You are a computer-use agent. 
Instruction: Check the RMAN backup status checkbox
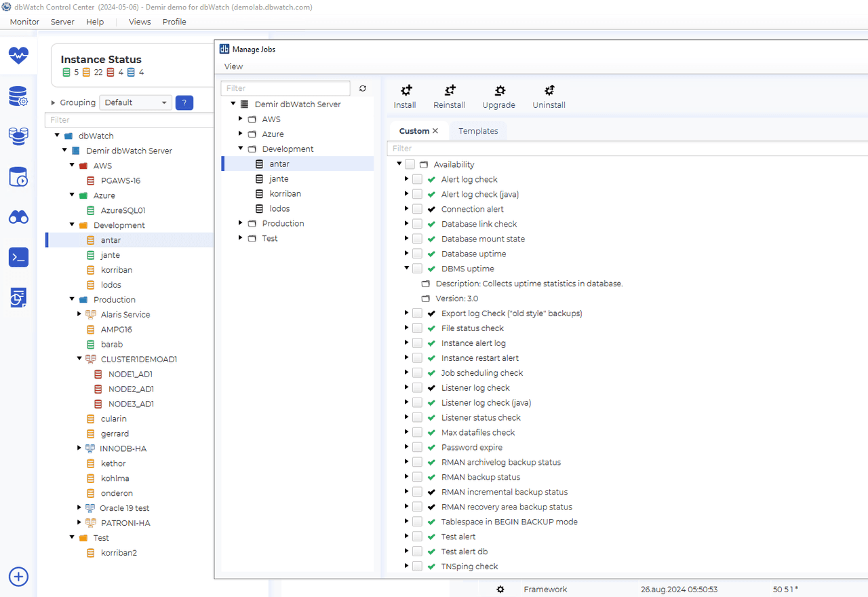[418, 477]
